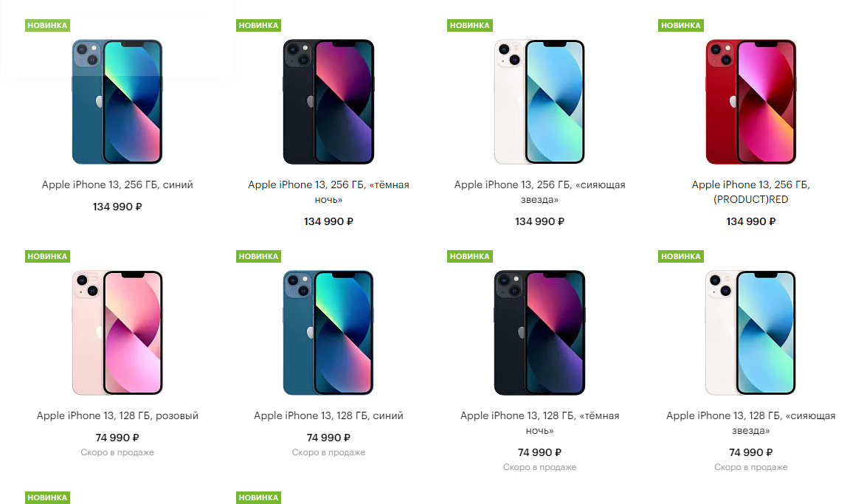The image size is (847, 504).
Task: Open link 'Apple iPhone 13, 256 ГБ, синий'
Action: point(117,184)
